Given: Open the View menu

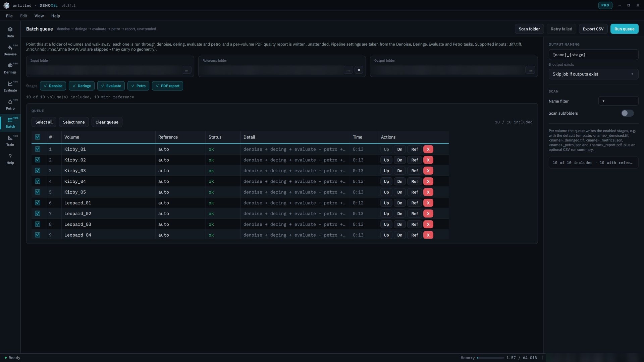Looking at the screenshot, I should point(39,16).
